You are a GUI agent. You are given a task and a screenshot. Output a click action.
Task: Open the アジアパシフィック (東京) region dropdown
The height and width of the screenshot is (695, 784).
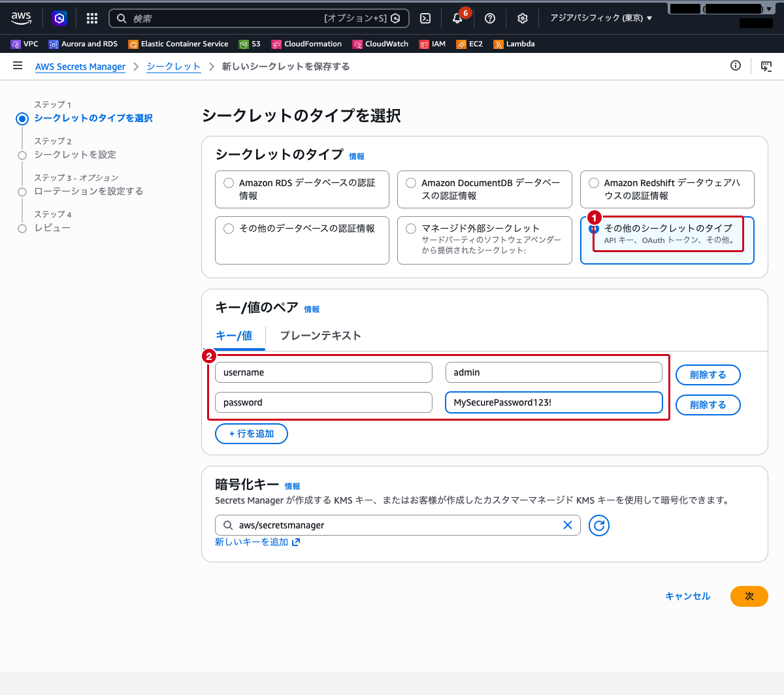point(601,18)
